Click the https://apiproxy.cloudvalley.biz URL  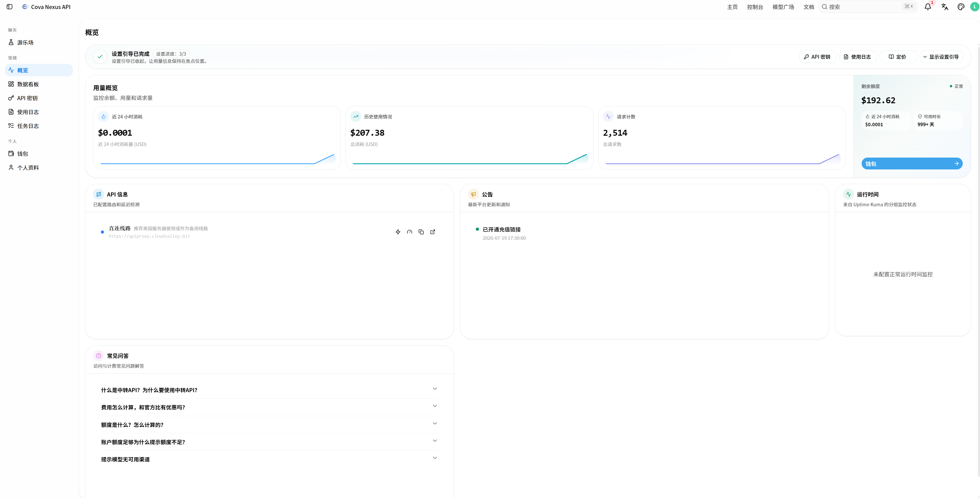point(149,236)
